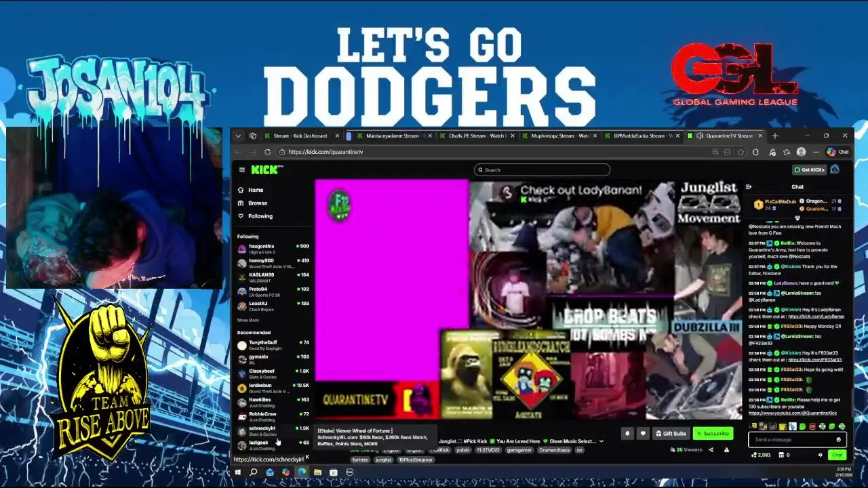
Task: Click the 2,081 channel points icon
Action: coord(754,455)
